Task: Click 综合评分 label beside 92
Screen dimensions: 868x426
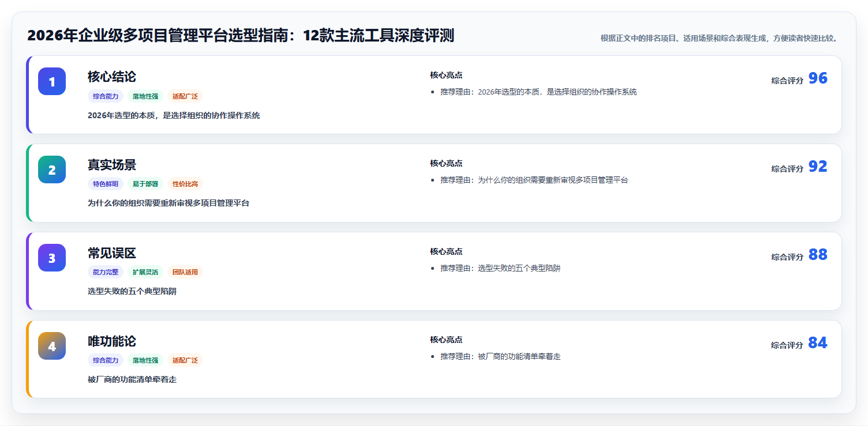Action: point(787,169)
